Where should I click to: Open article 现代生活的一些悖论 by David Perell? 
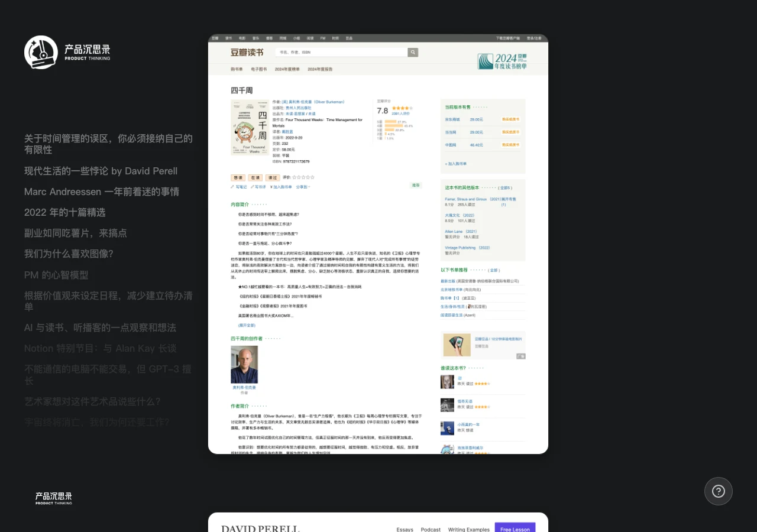[x=101, y=171]
